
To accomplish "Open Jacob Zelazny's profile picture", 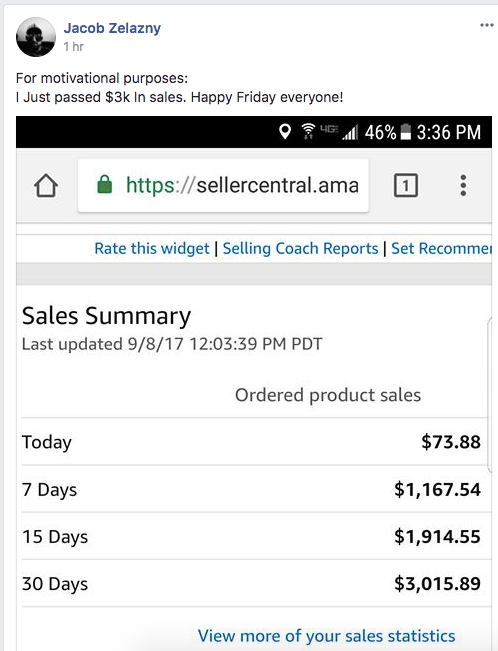I will click(x=36, y=37).
